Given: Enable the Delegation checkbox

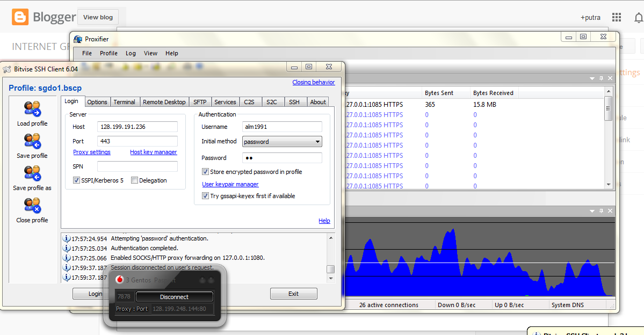Looking at the screenshot, I should click(134, 180).
